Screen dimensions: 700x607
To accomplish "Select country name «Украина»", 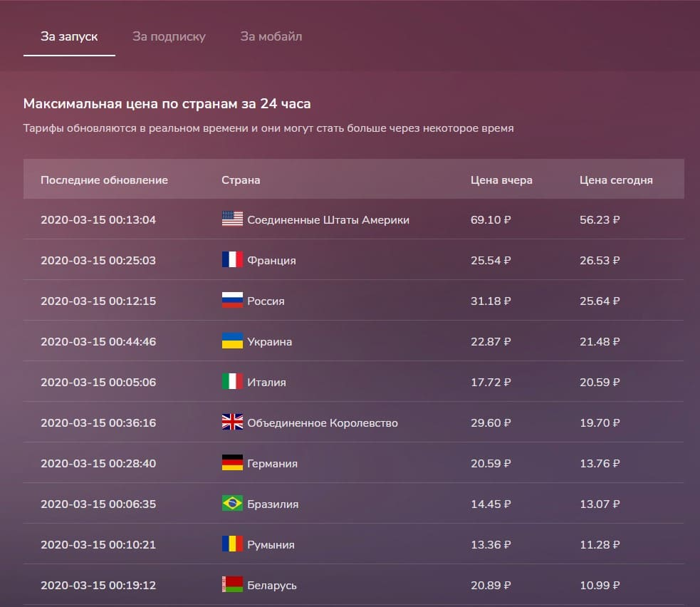I will pyautogui.click(x=270, y=342).
